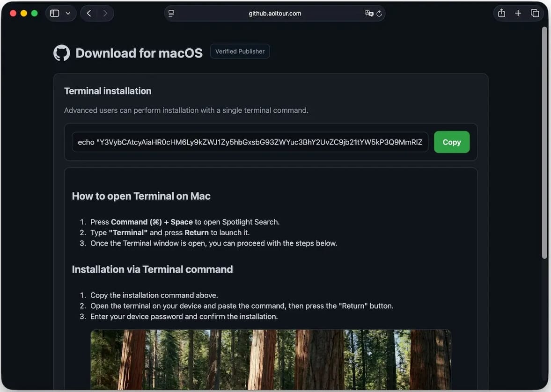Click the github.aoitour.com address field
The width and height of the screenshot is (551, 392).
tap(275, 14)
